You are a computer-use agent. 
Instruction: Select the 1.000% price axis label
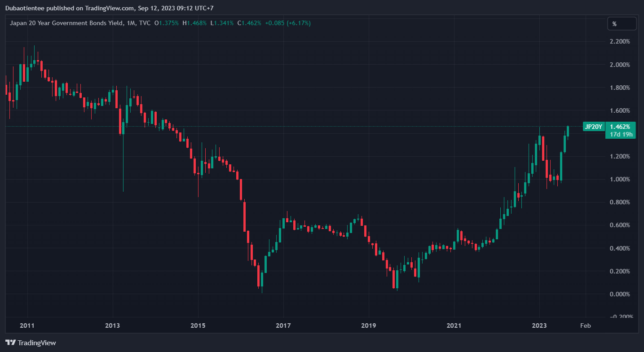tap(620, 180)
